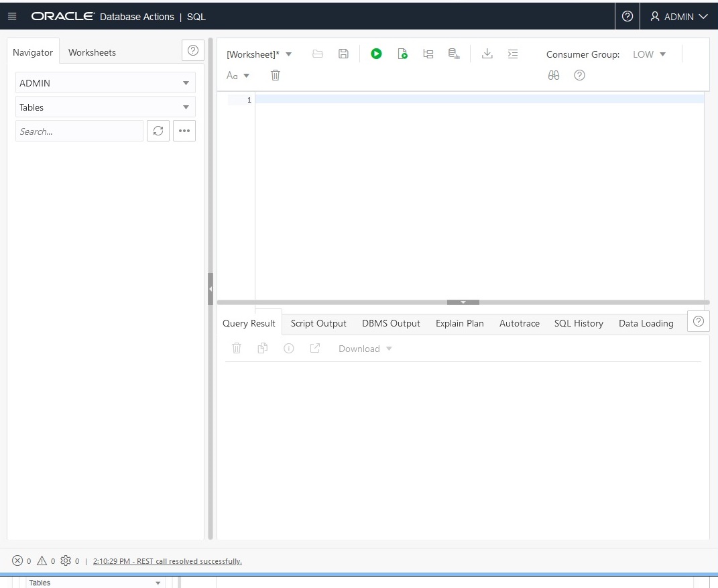Run the SQL statement with green play button
This screenshot has width=718, height=588.
point(376,54)
